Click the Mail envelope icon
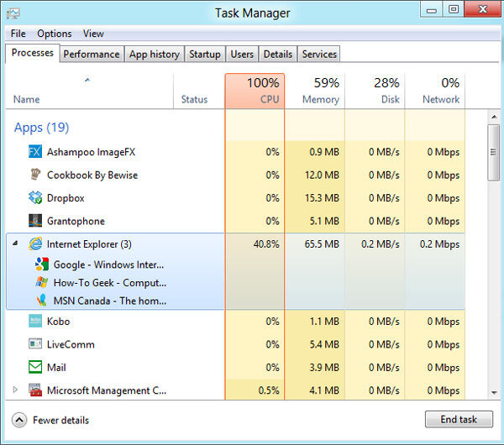The width and height of the screenshot is (504, 445). click(x=35, y=367)
